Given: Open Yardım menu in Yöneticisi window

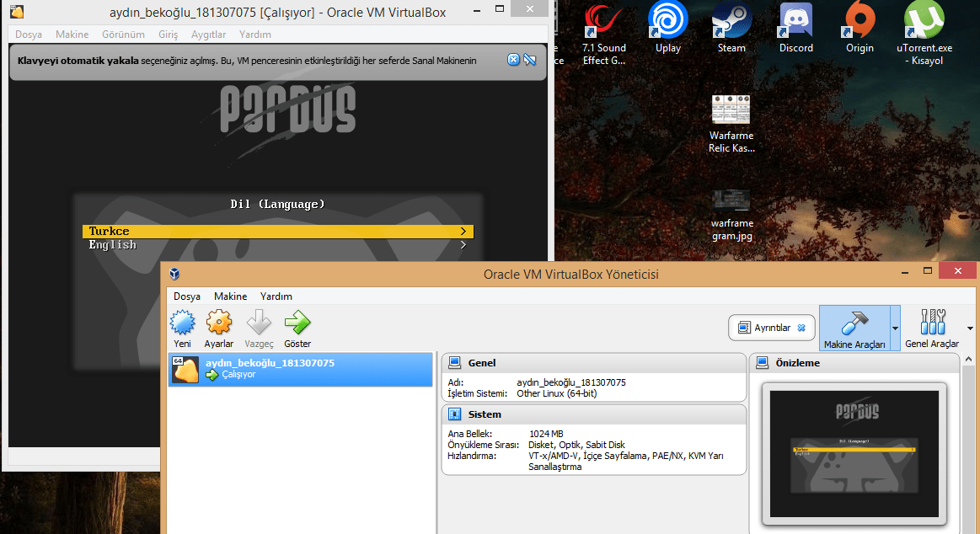Looking at the screenshot, I should pos(276,296).
